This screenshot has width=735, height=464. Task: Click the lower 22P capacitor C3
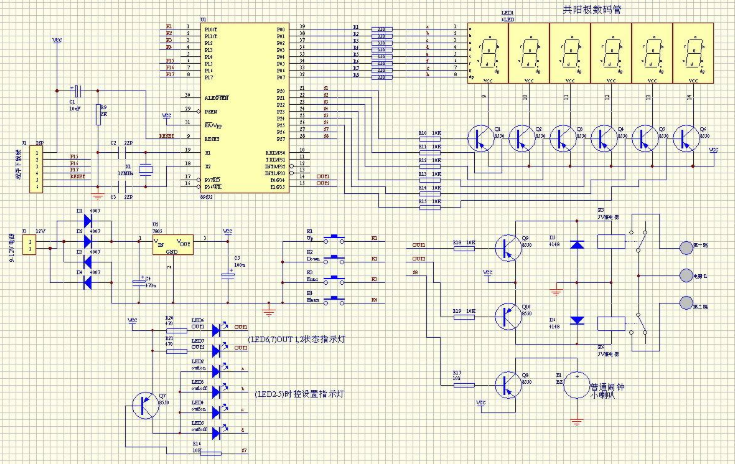pyautogui.click(x=121, y=187)
